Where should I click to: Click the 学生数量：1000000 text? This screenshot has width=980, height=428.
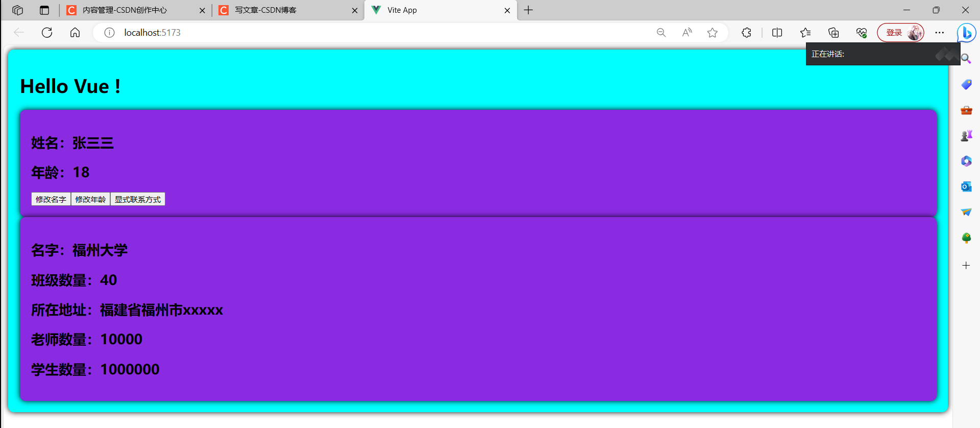(x=95, y=369)
